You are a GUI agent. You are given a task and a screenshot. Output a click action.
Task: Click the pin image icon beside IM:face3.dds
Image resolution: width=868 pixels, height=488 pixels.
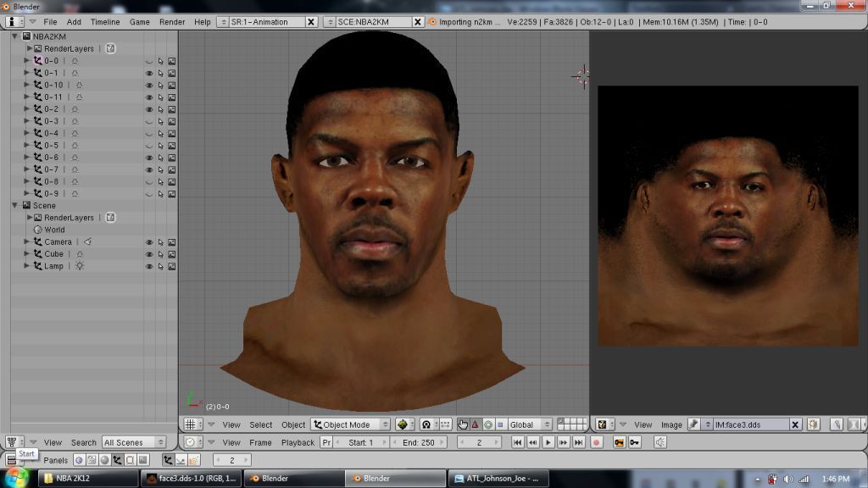[693, 424]
